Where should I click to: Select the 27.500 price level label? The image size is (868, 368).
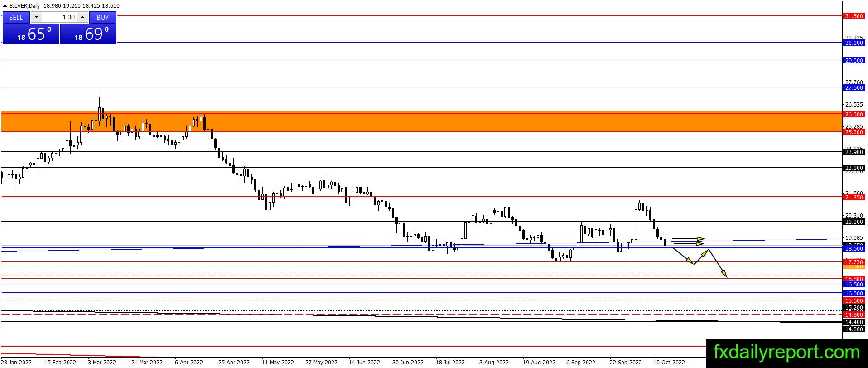coord(854,87)
